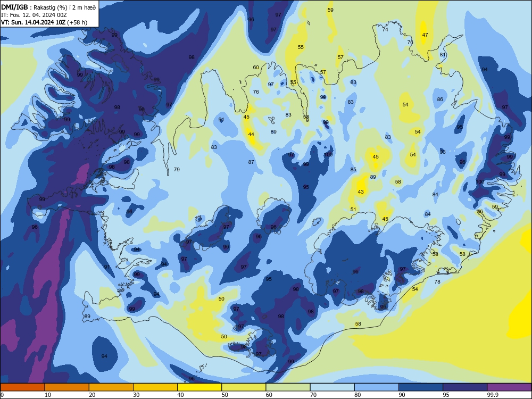The width and height of the screenshot is (532, 399).
Task: Click the purple above-99.9 legend swatch
Action: tap(509, 387)
